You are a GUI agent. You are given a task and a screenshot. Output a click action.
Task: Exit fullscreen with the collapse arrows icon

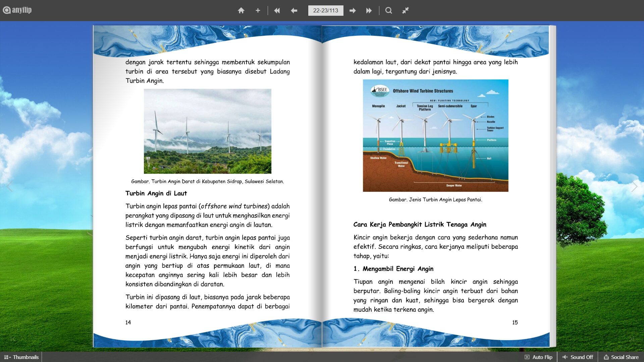(x=405, y=10)
